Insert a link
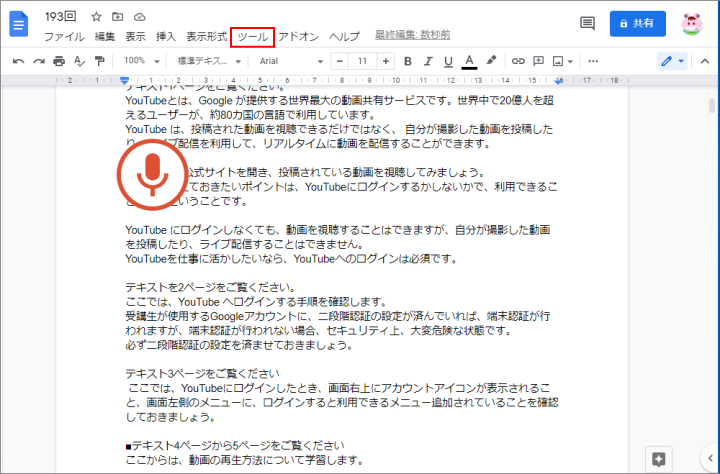This screenshot has height=474, width=720. pyautogui.click(x=518, y=61)
